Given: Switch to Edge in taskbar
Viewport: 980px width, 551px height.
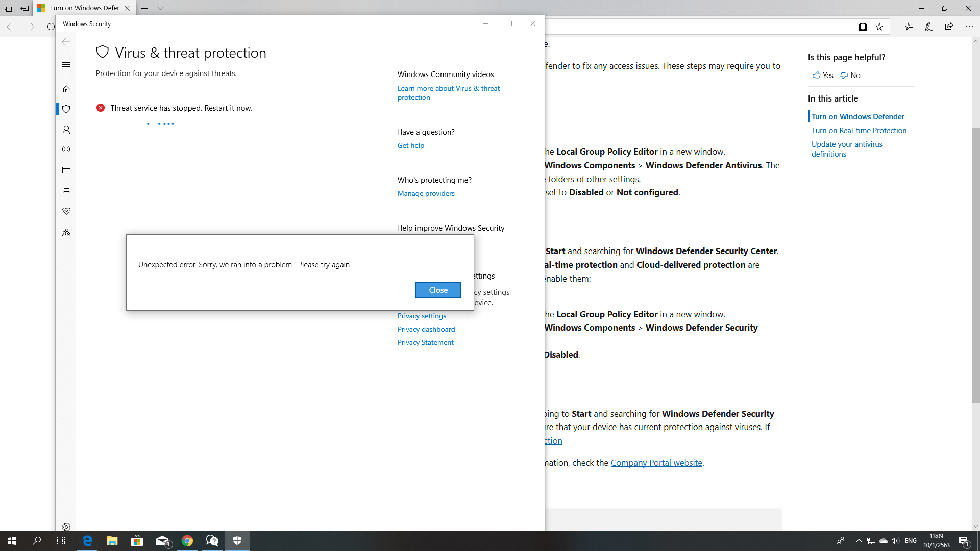Looking at the screenshot, I should click(x=87, y=541).
